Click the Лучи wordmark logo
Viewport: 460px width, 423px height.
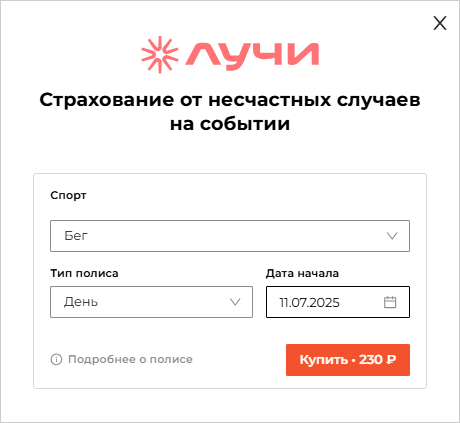(252, 56)
